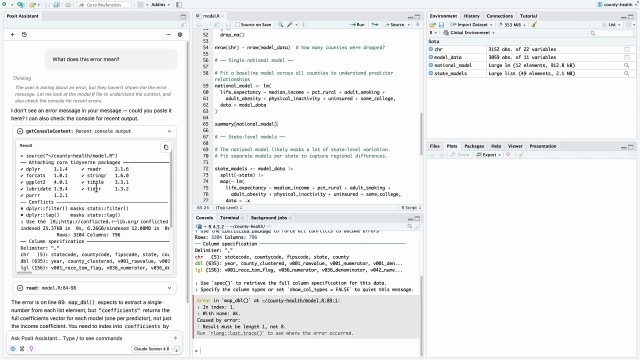Start a new Posit Assistant chat

coord(12,35)
